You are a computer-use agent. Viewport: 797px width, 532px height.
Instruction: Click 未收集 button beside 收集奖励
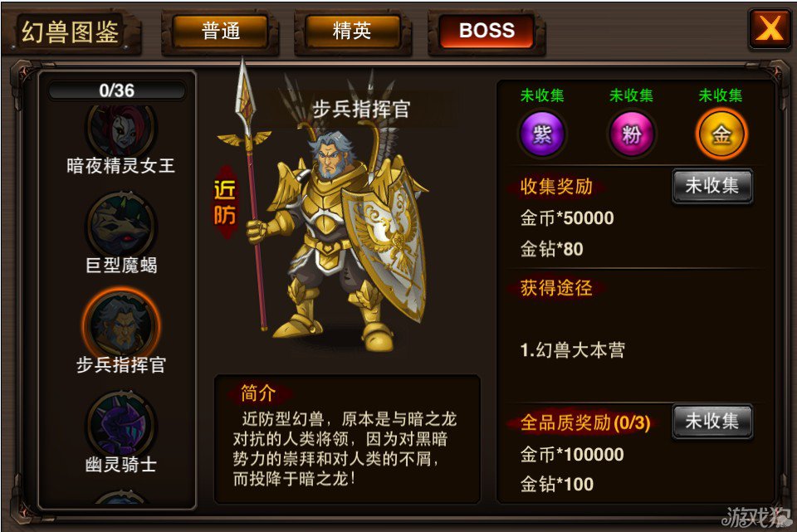[x=712, y=186]
